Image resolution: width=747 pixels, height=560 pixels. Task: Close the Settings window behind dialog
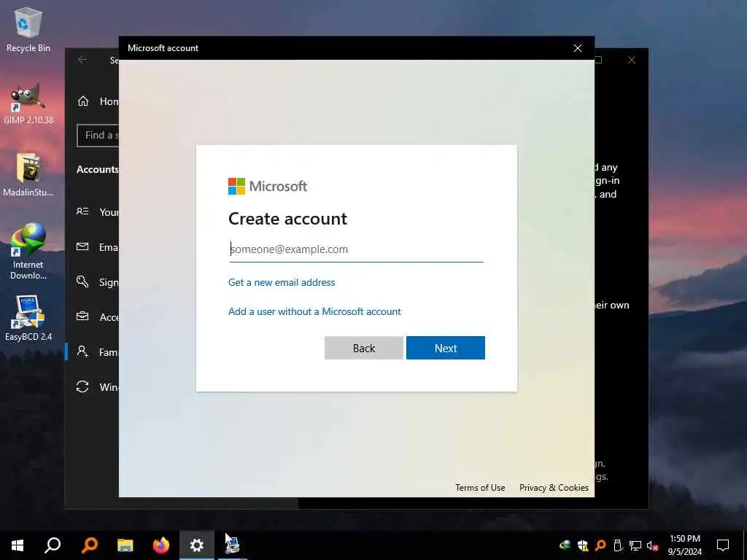(631, 60)
